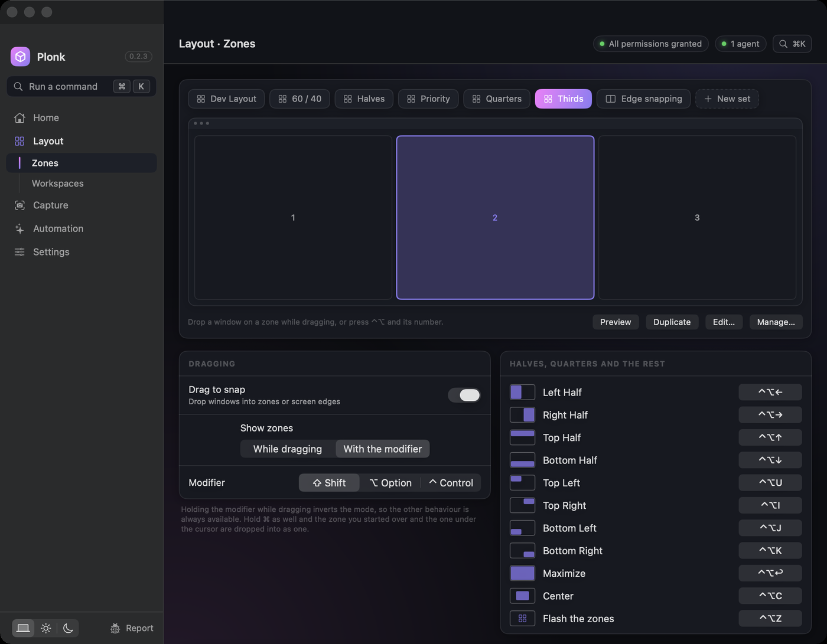
Task: Click the Maximize layout icon
Action: 522,573
